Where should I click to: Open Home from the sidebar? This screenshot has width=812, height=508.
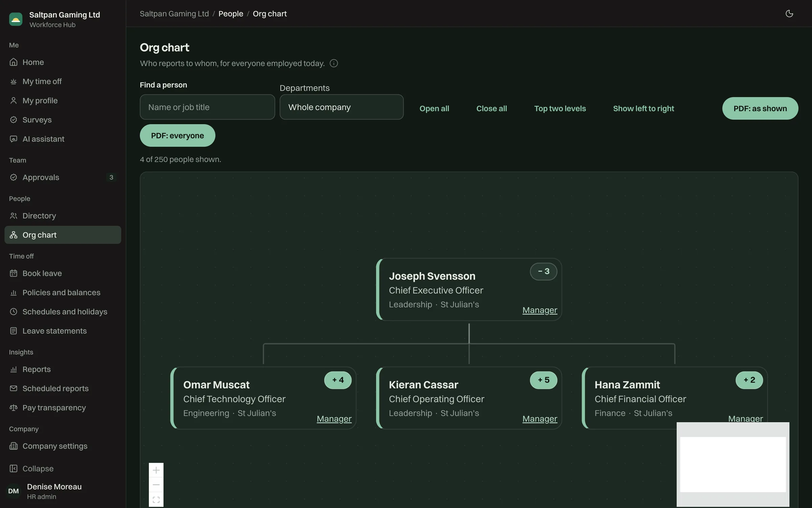click(x=63, y=62)
